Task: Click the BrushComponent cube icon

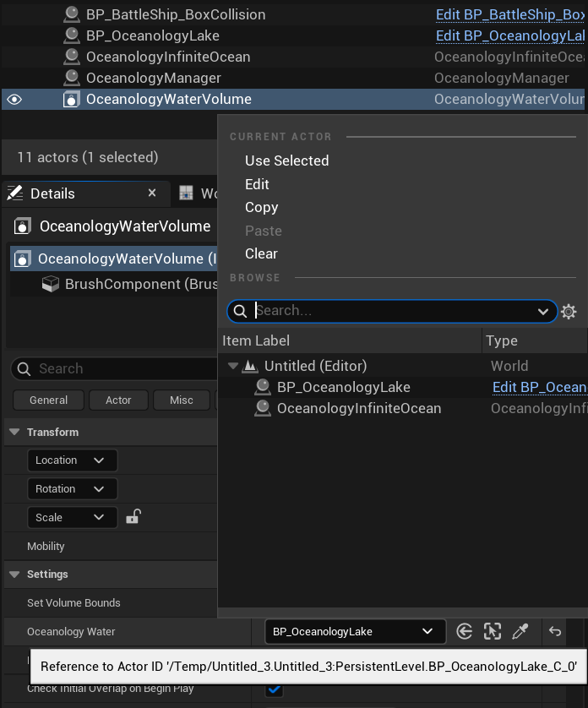Action: [x=51, y=284]
